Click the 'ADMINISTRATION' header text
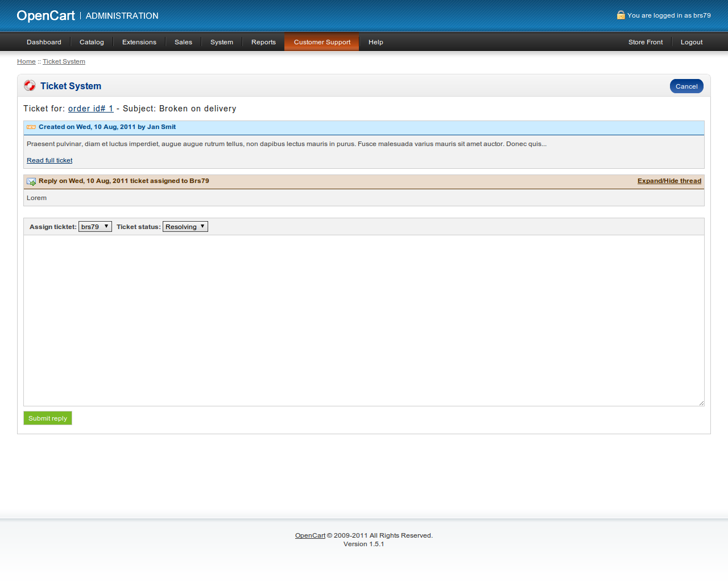728x582 pixels. pos(122,16)
